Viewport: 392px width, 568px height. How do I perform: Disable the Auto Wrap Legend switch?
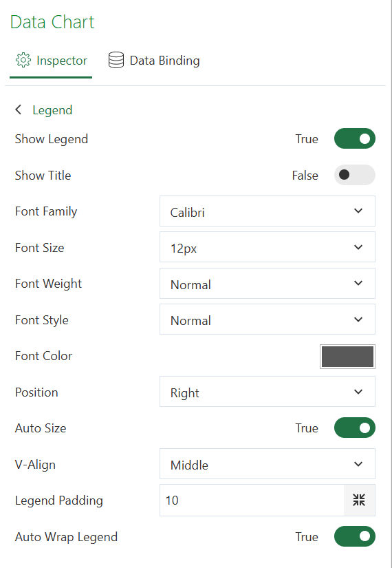(354, 536)
